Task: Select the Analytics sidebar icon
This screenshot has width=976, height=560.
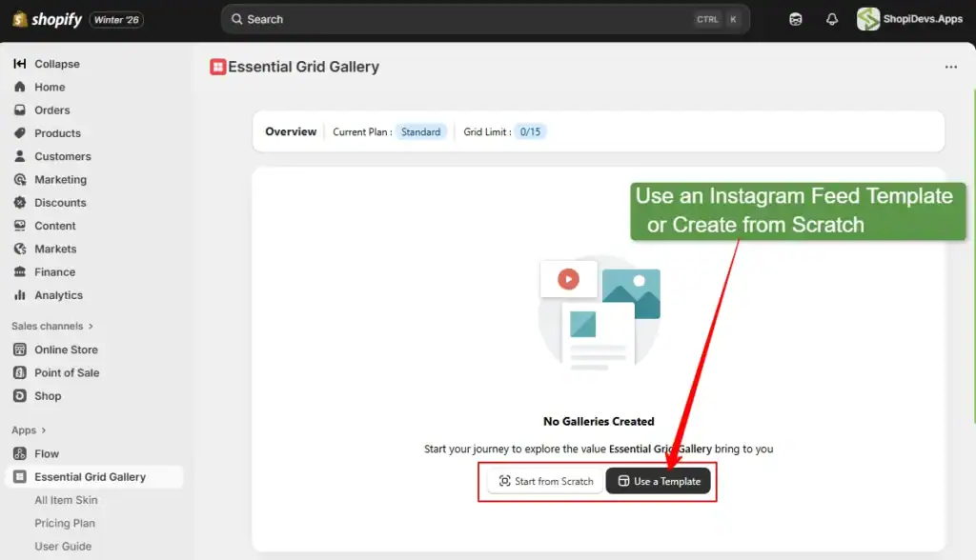Action: pos(21,295)
